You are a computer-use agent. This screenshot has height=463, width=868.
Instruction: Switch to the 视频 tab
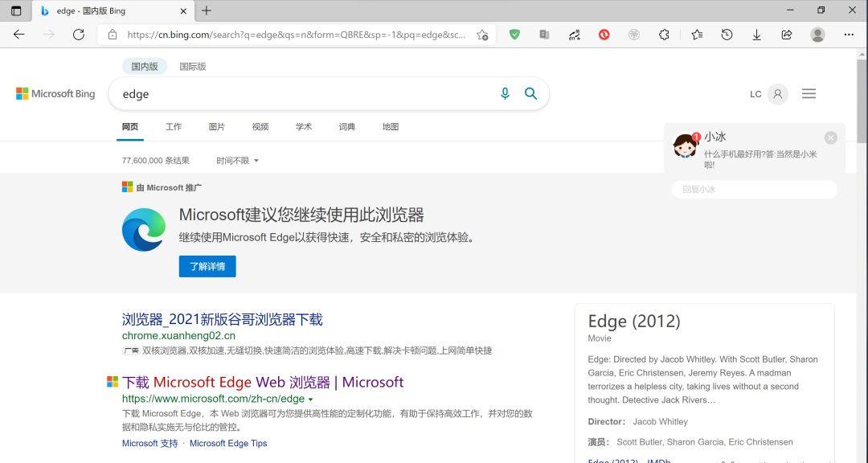point(260,126)
